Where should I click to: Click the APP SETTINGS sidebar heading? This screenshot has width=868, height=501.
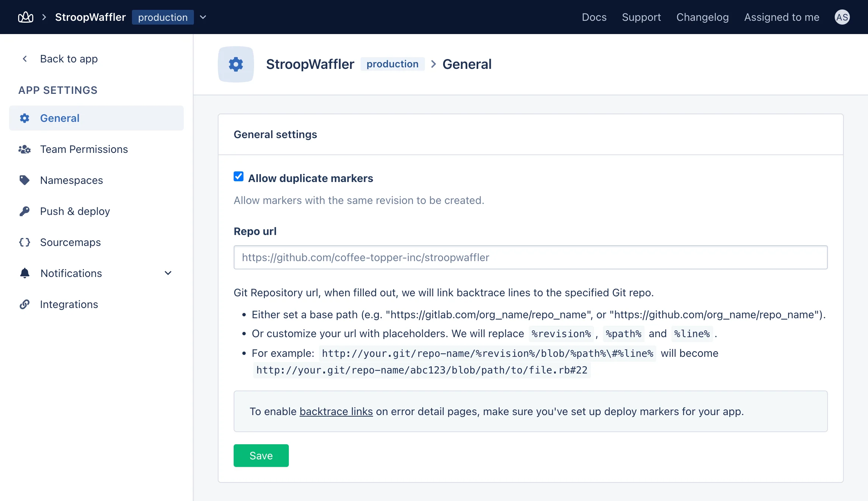coord(58,90)
